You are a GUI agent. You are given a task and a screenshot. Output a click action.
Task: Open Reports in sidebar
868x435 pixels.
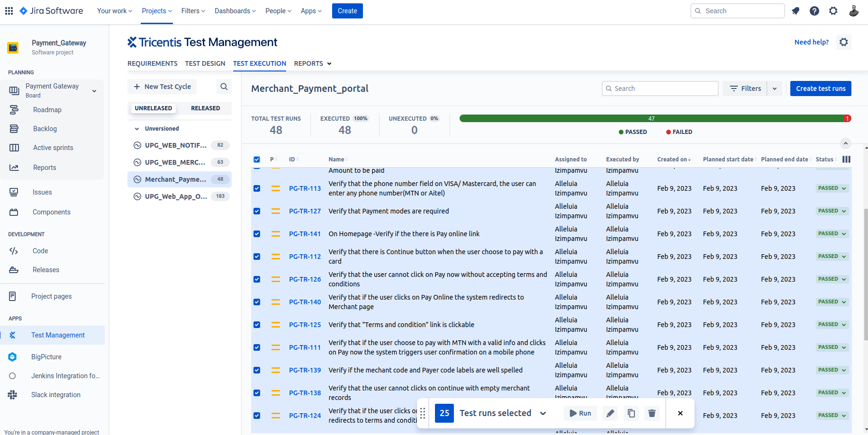coord(45,168)
